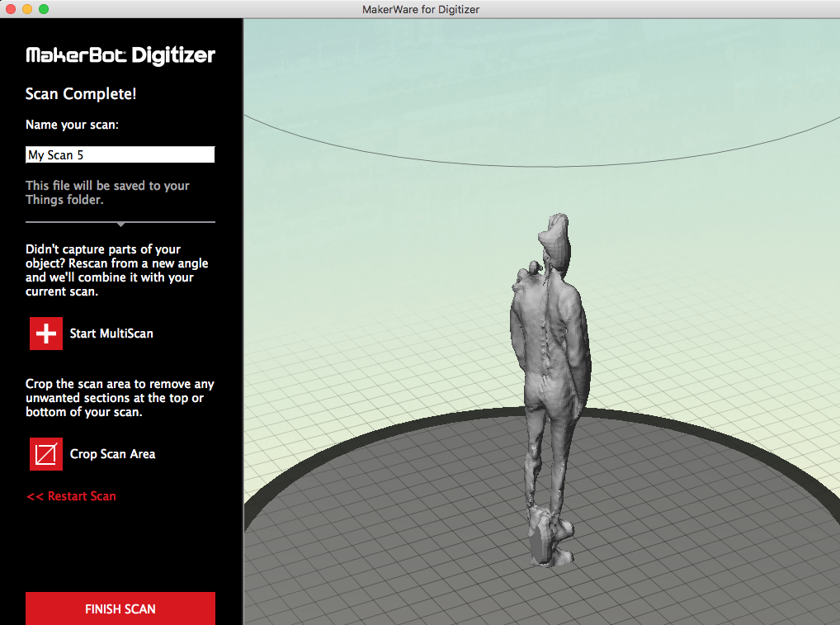Click the scan name field containing My Scan 5
Screen dimensions: 840x625
coord(120,155)
